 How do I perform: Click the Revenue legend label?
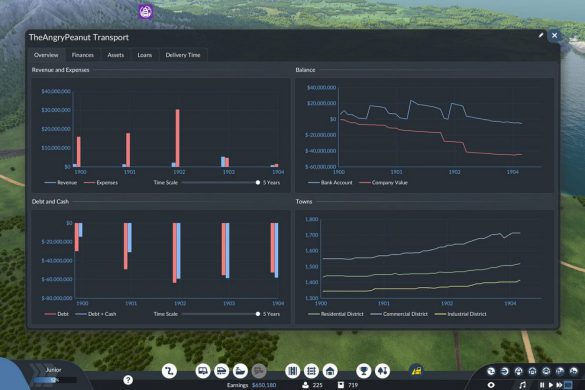[67, 182]
